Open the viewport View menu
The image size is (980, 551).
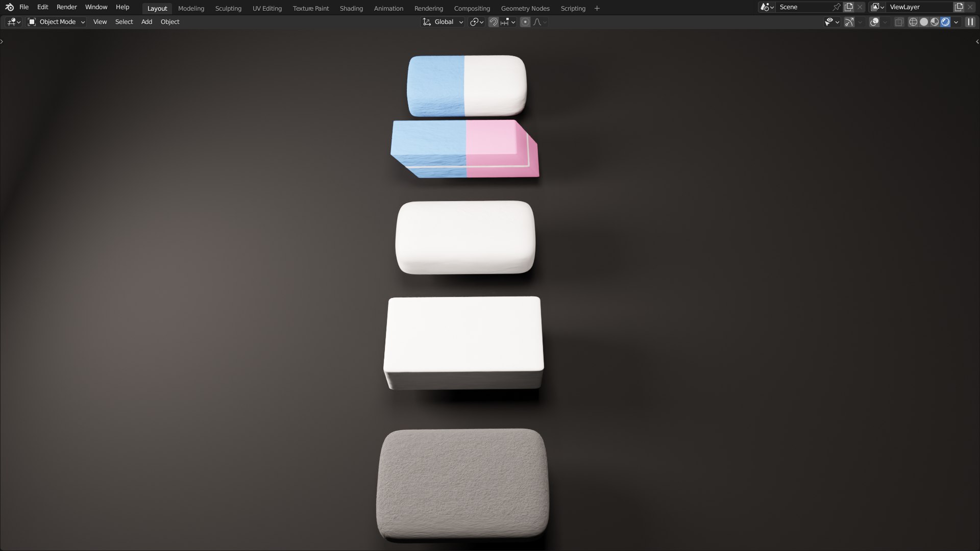click(100, 22)
